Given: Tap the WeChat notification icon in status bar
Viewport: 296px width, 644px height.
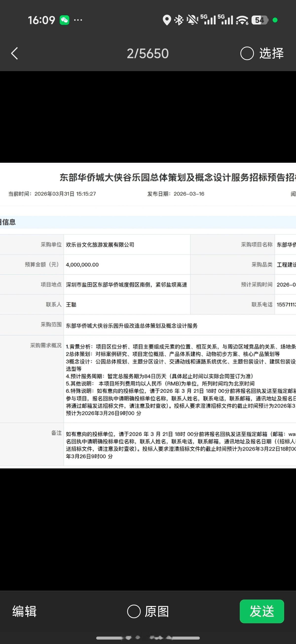Looking at the screenshot, I should pos(64,20).
